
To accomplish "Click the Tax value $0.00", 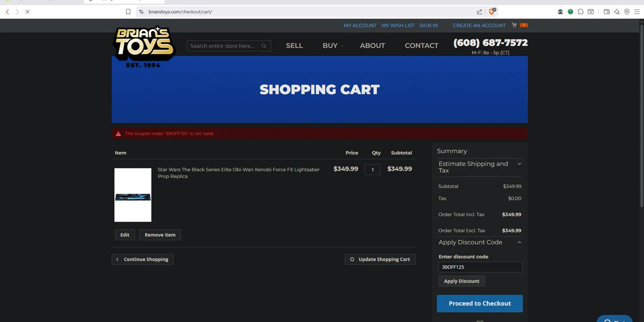I will (515, 199).
